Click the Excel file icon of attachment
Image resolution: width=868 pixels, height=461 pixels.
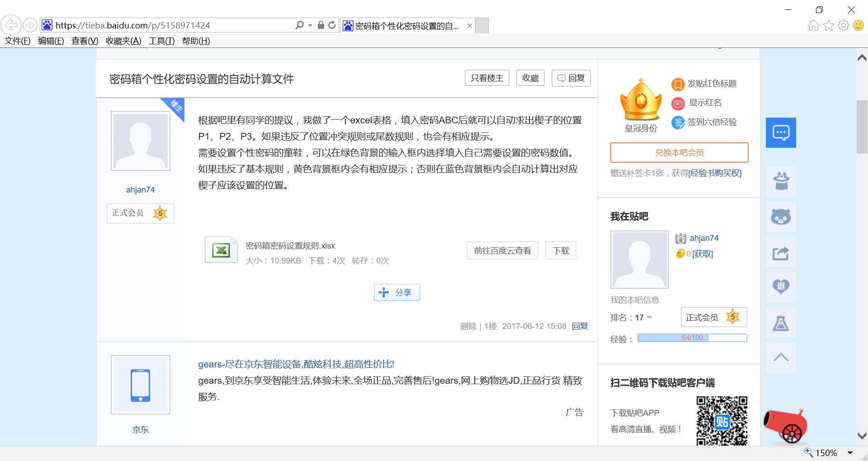pyautogui.click(x=221, y=250)
